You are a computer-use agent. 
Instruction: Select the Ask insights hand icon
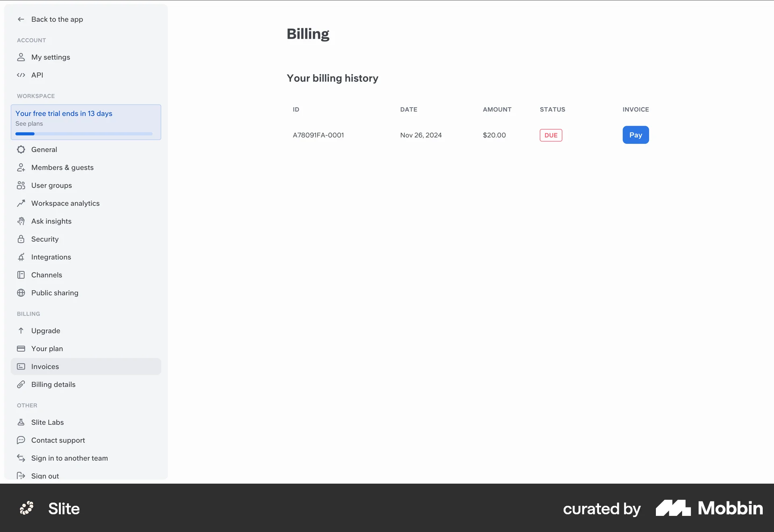click(21, 221)
